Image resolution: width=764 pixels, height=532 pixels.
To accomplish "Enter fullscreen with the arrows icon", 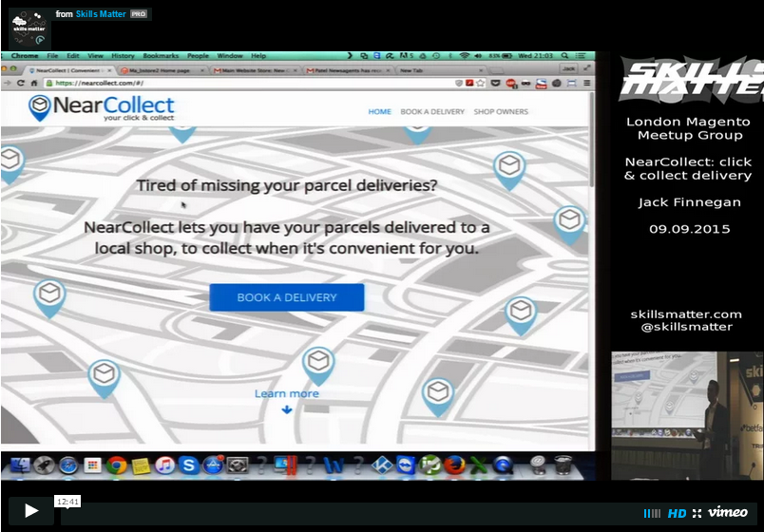I will [697, 513].
